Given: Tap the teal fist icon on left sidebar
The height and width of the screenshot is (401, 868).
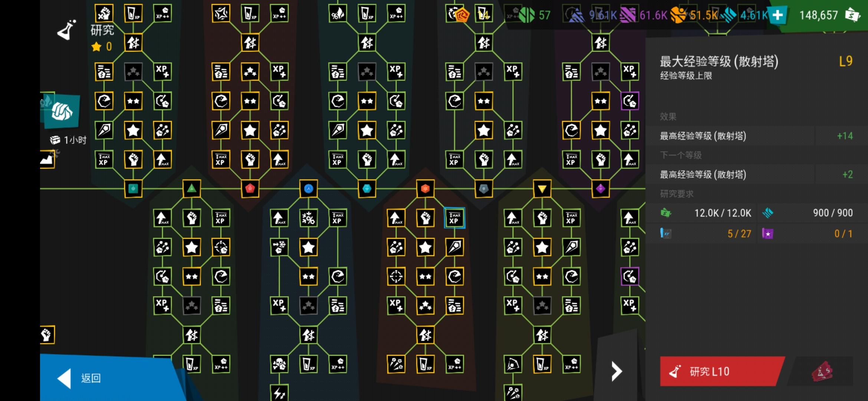Looking at the screenshot, I should [x=62, y=111].
